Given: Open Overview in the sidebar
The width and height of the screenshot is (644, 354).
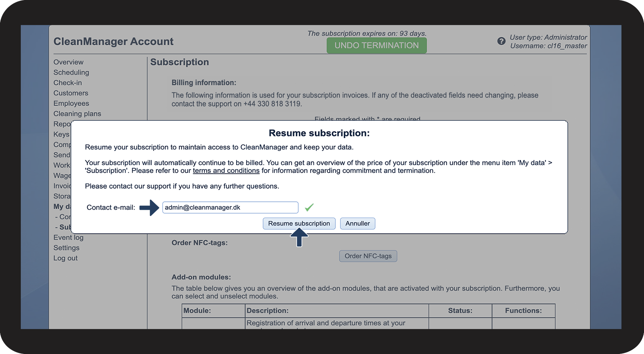Looking at the screenshot, I should (69, 62).
